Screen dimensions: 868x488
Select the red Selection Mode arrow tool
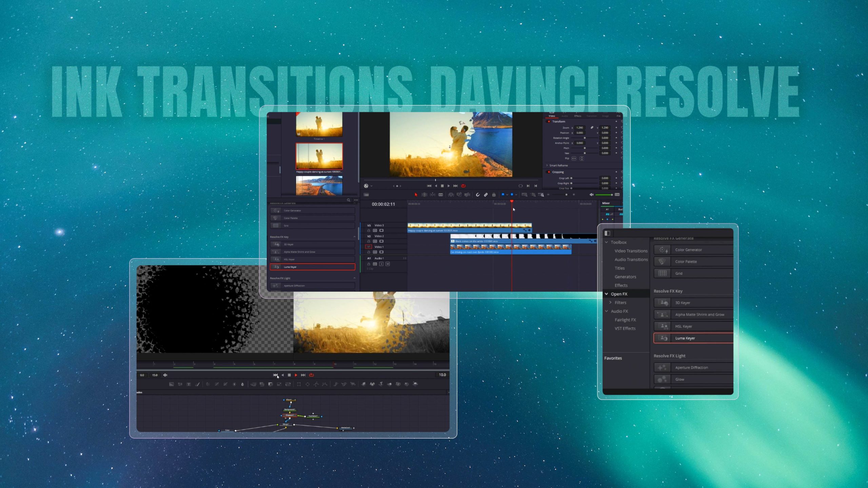pos(416,195)
